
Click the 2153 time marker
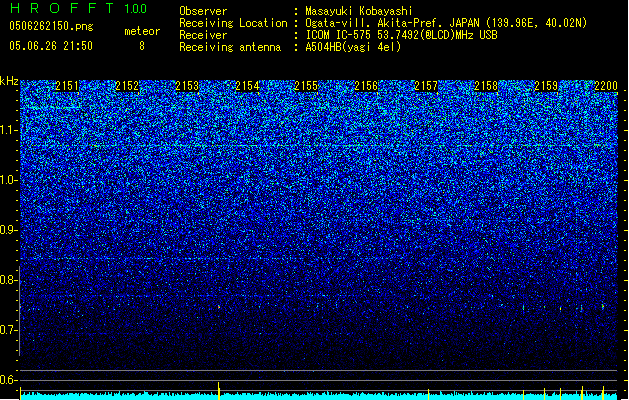187,86
